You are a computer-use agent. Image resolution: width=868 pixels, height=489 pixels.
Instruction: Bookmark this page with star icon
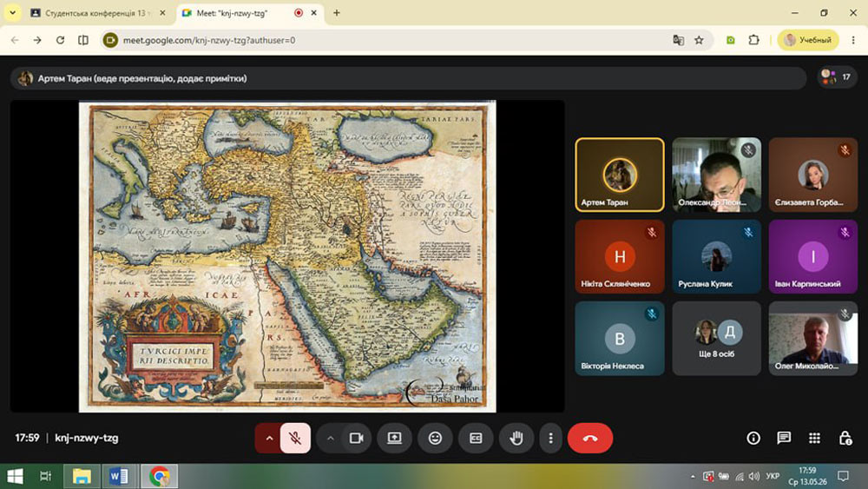(699, 40)
